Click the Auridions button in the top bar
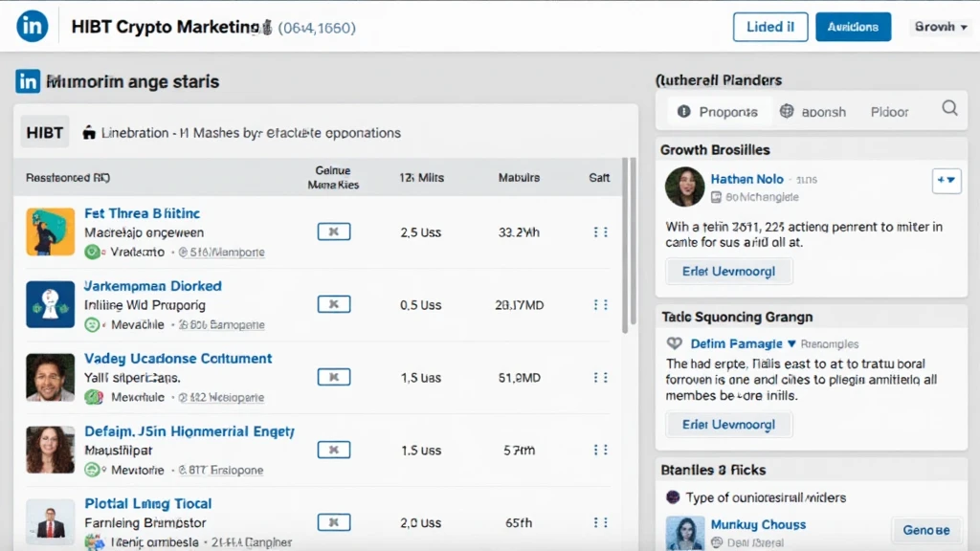Screen dimensions: 980x551 853,26
